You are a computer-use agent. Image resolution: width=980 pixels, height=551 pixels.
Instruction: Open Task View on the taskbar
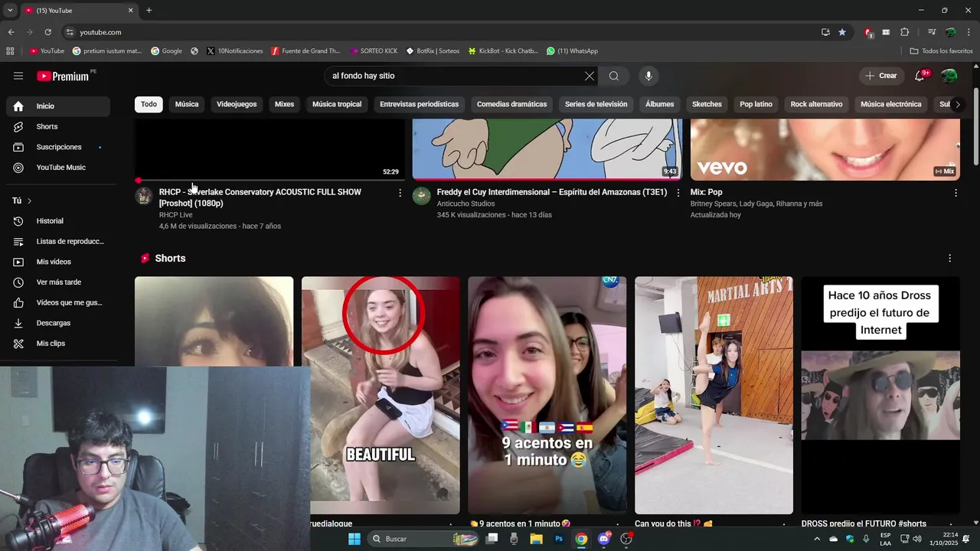click(x=492, y=539)
